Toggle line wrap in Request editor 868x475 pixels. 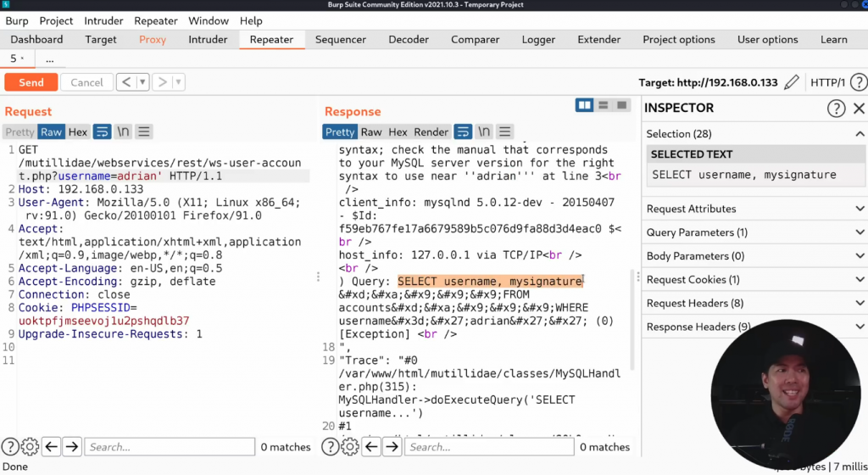click(x=102, y=131)
